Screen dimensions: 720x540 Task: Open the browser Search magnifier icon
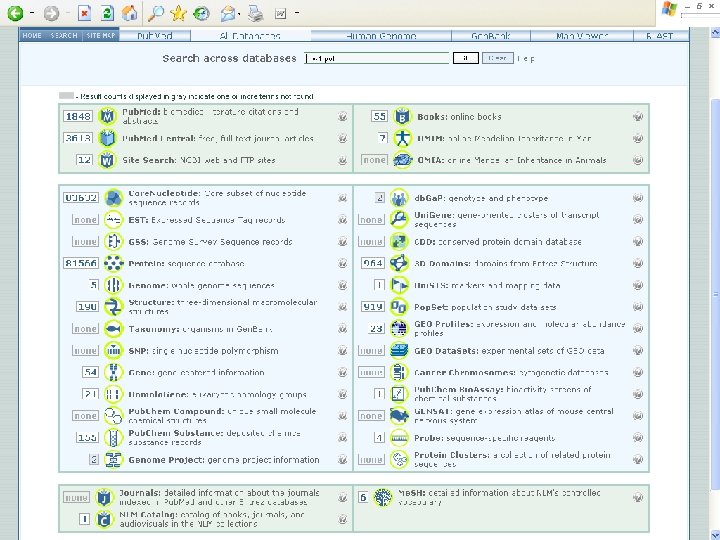[x=155, y=13]
